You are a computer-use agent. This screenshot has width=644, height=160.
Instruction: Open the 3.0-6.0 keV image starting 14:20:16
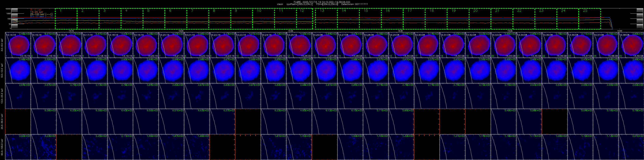(x=171, y=45)
